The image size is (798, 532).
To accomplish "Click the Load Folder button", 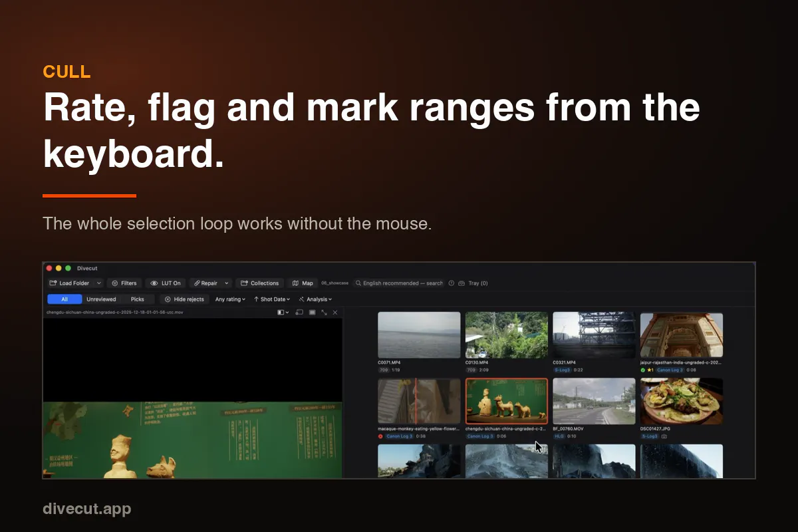I will [70, 283].
